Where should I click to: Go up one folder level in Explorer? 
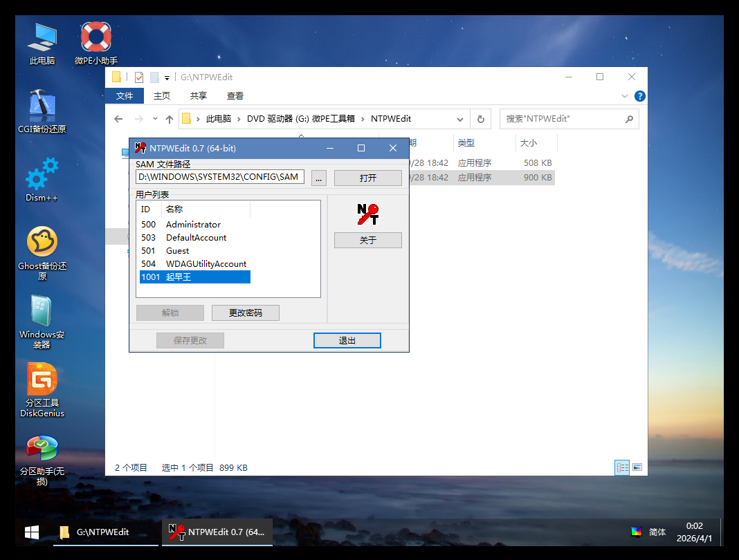point(170,119)
